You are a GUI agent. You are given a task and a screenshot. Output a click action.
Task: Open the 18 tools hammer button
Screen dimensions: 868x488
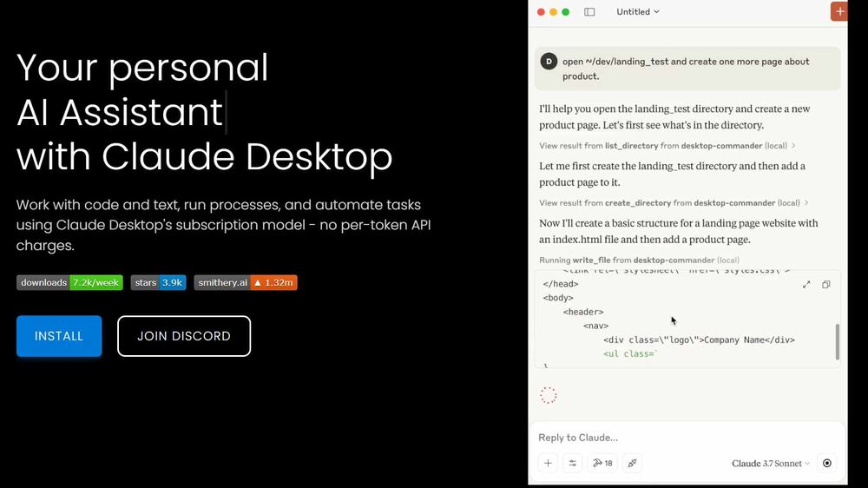[602, 463]
